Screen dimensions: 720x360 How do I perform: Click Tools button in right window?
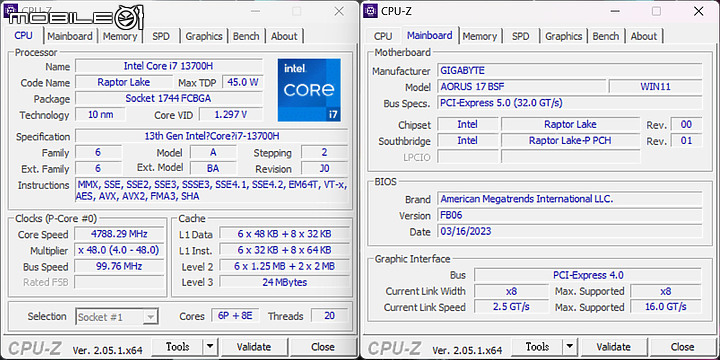point(537,347)
